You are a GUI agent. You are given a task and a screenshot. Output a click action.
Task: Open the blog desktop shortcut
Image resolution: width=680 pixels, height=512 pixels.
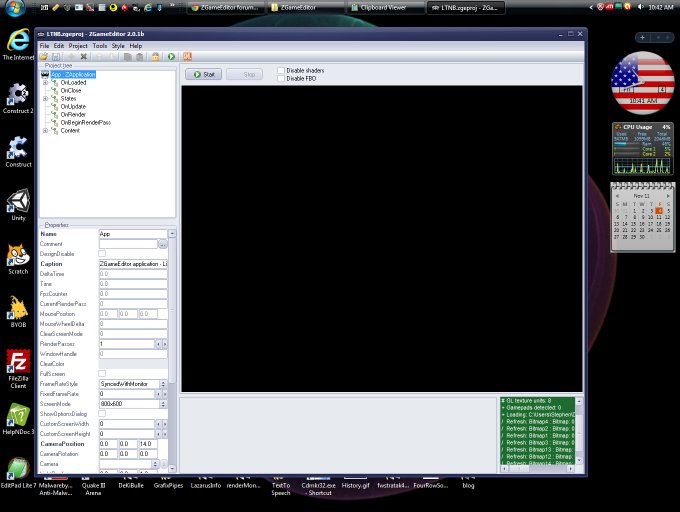(468, 483)
